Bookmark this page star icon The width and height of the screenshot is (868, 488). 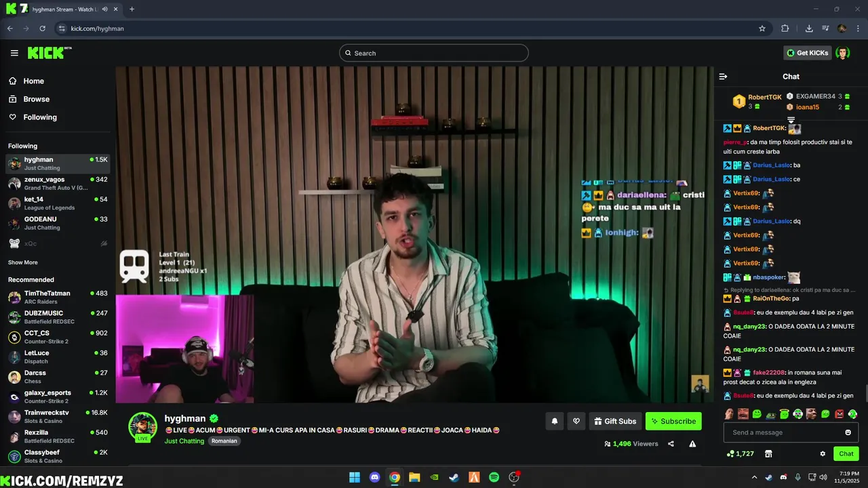click(762, 28)
